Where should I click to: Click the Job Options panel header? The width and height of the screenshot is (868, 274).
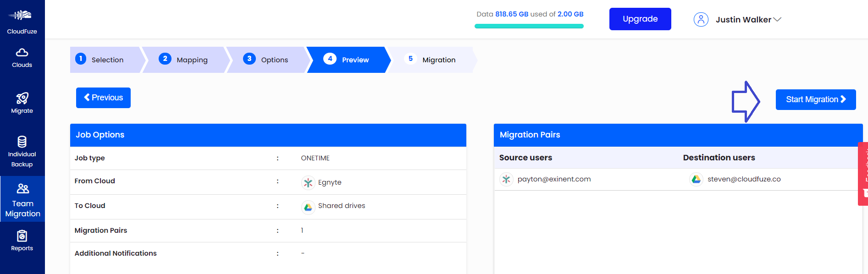point(268,135)
